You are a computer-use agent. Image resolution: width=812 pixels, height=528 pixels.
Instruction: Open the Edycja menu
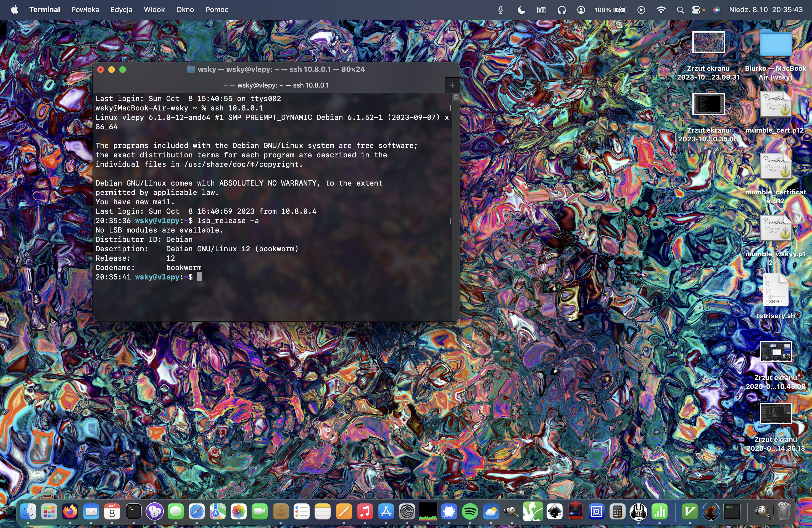(121, 10)
